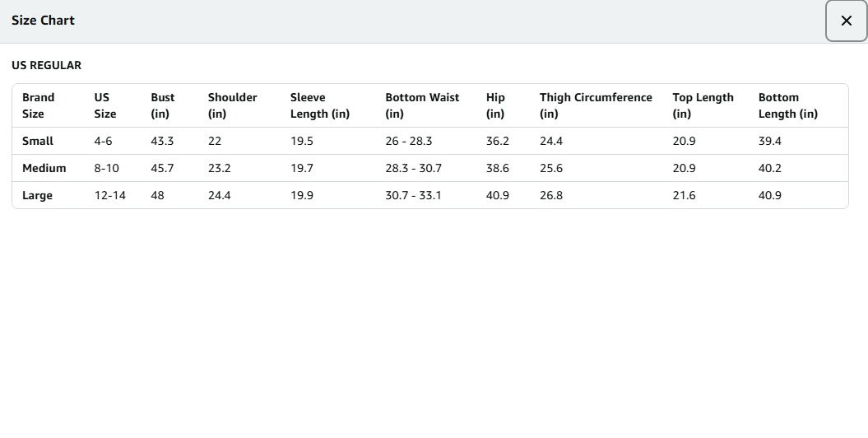Click the 8-10 US size cell

pos(106,168)
